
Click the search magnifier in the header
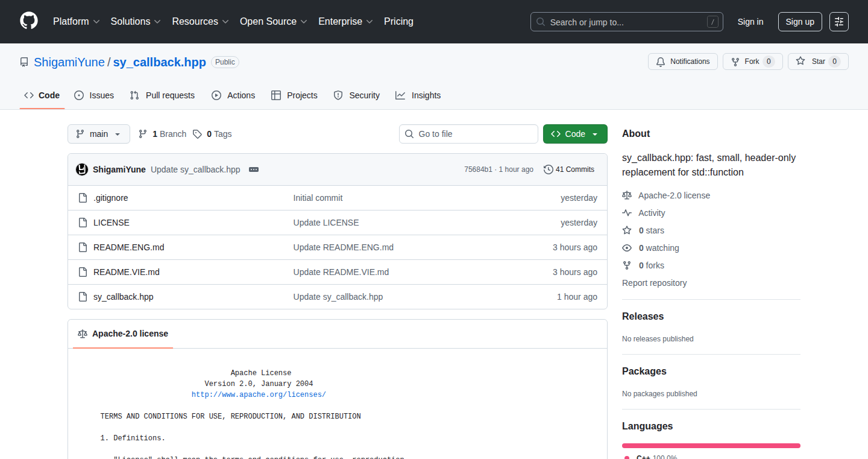pos(541,22)
